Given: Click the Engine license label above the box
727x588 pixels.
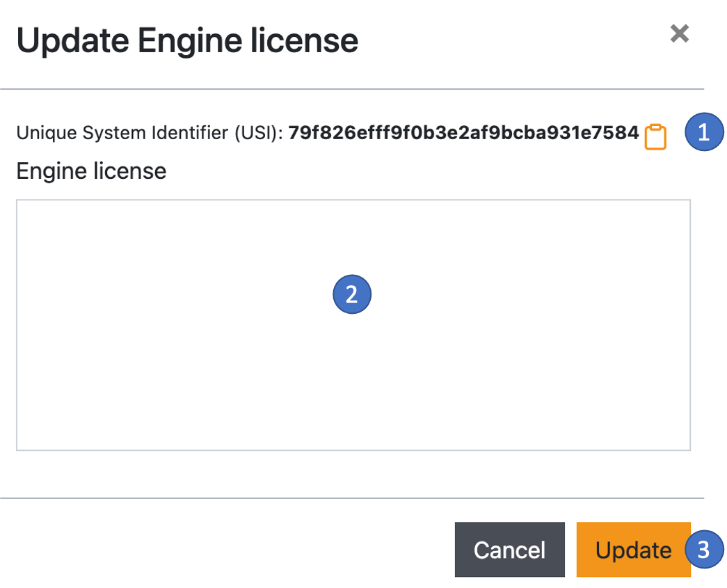Looking at the screenshot, I should click(x=92, y=171).
